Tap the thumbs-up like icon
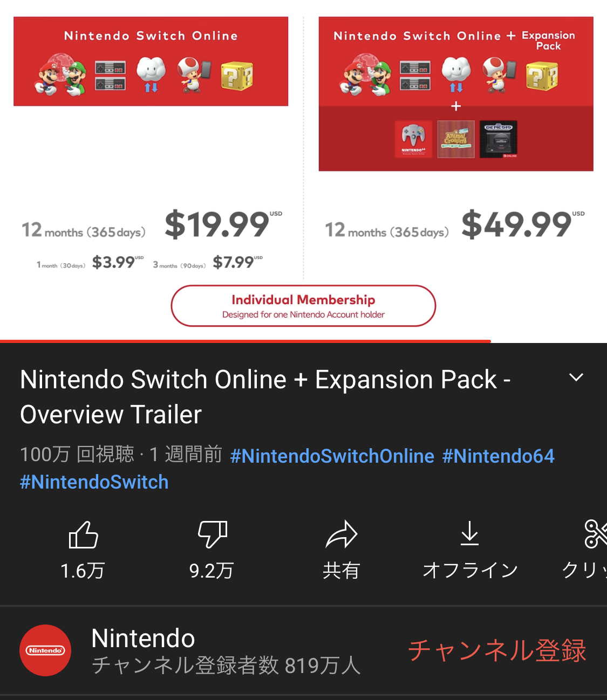607x700 pixels. tap(84, 534)
